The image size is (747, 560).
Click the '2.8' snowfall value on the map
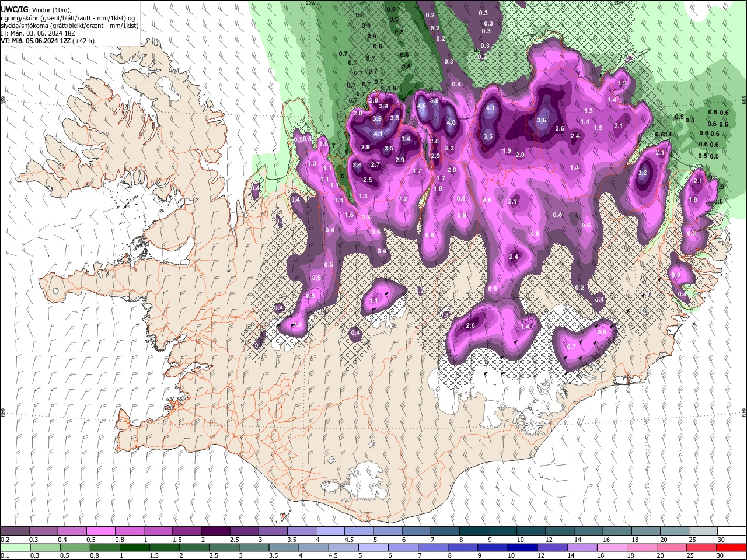pos(374,100)
